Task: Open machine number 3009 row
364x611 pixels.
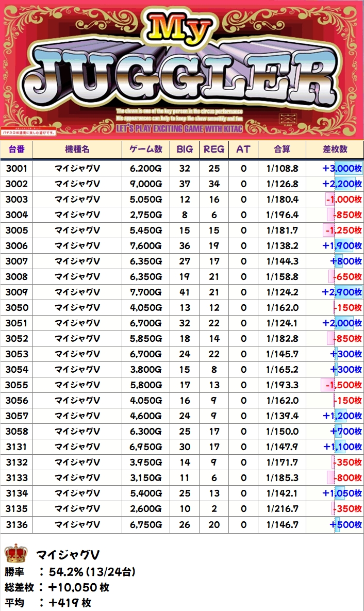Action: pos(16,292)
